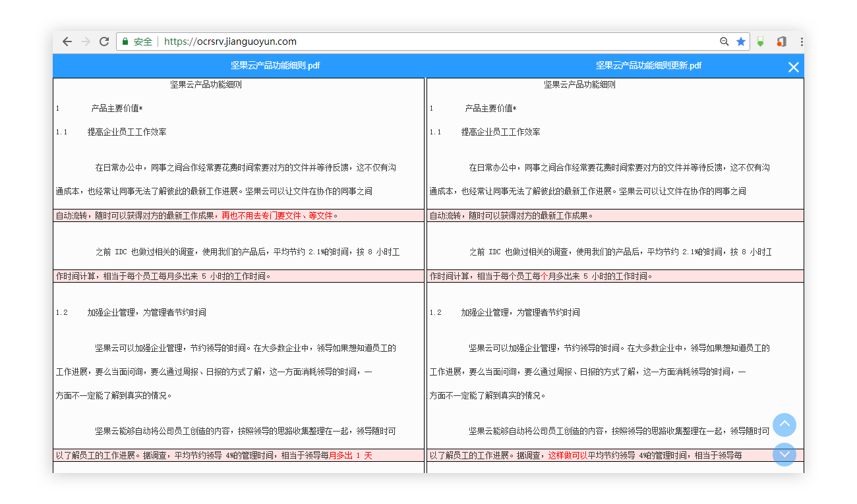Image resolution: width=857 pixels, height=504 pixels.
Task: Click right heading 1.1 提高企业员工工作效率
Action: [x=485, y=132]
